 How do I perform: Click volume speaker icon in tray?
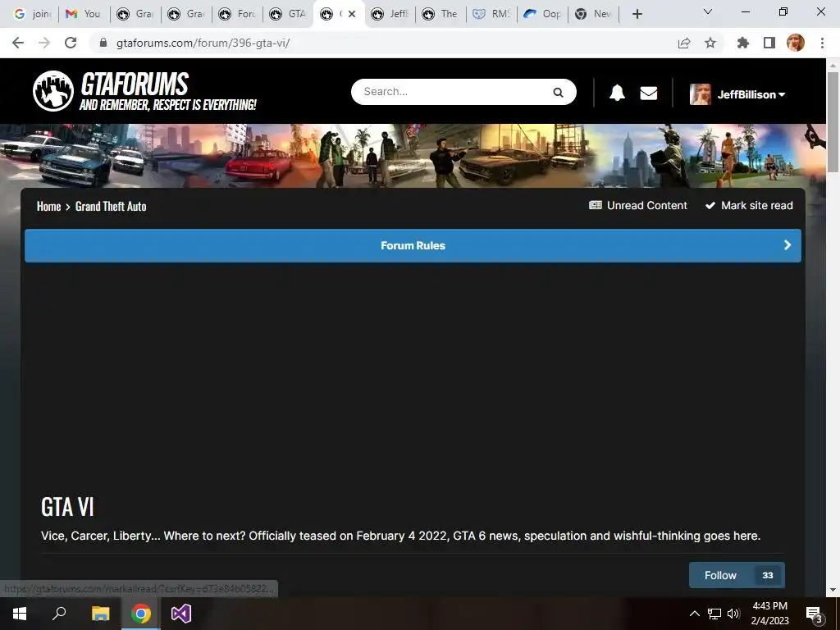tap(733, 614)
